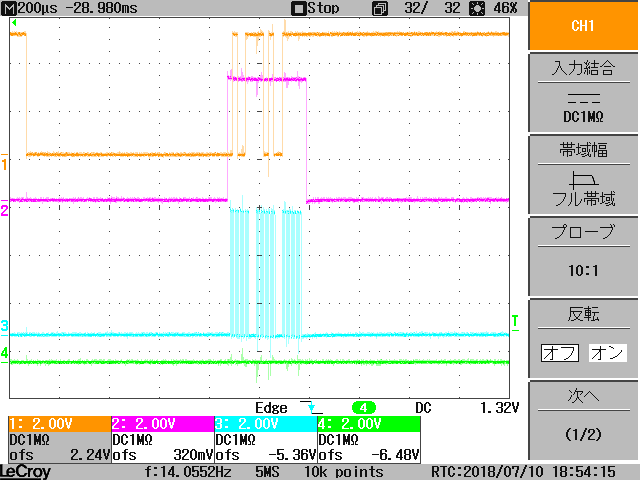Click channel 1 ground marker
Image resolution: width=640 pixels, height=480 pixels.
4,163
